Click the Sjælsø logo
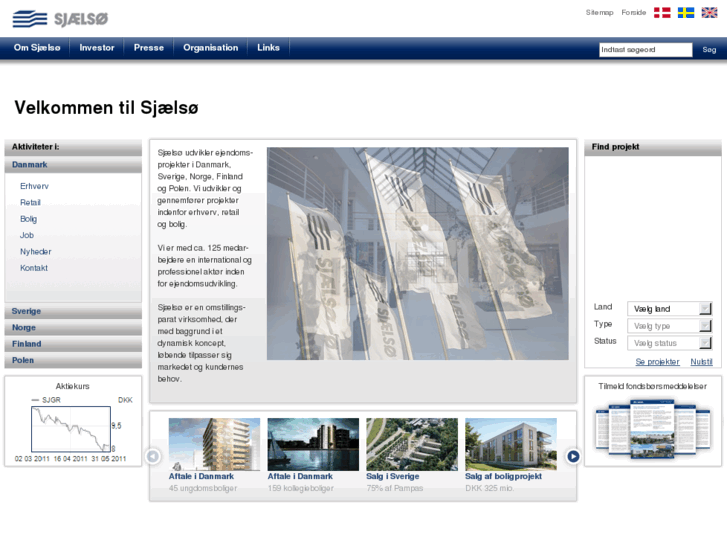 60,19
